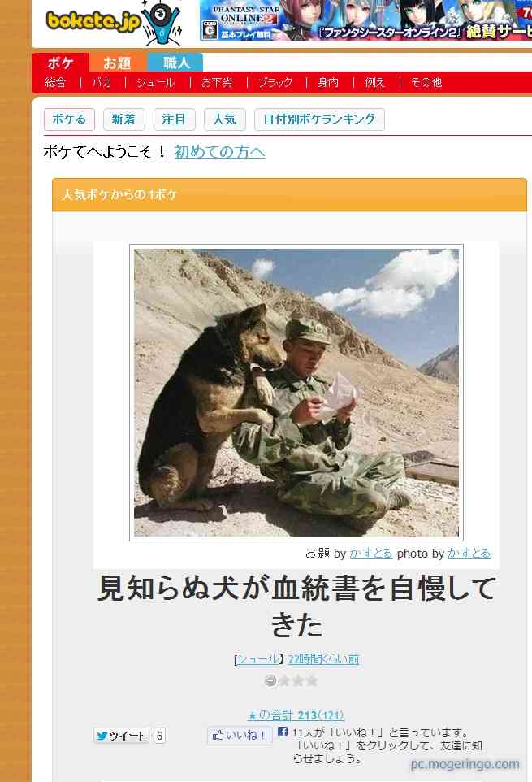This screenshot has width=532, height=782.
Task: Rate the boke with the first star
Action: pyautogui.click(x=284, y=680)
